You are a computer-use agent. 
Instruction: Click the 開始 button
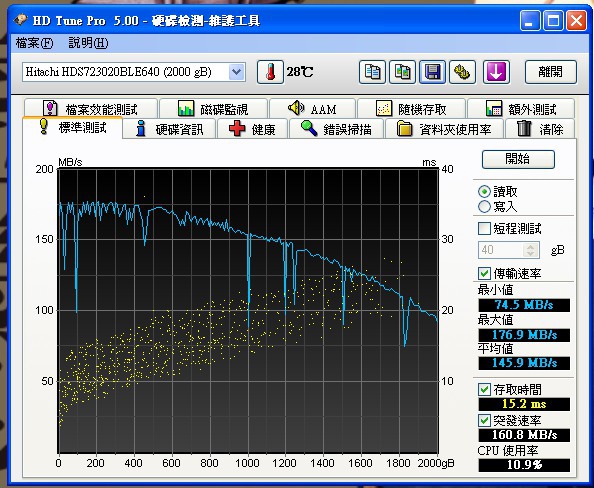tap(518, 159)
